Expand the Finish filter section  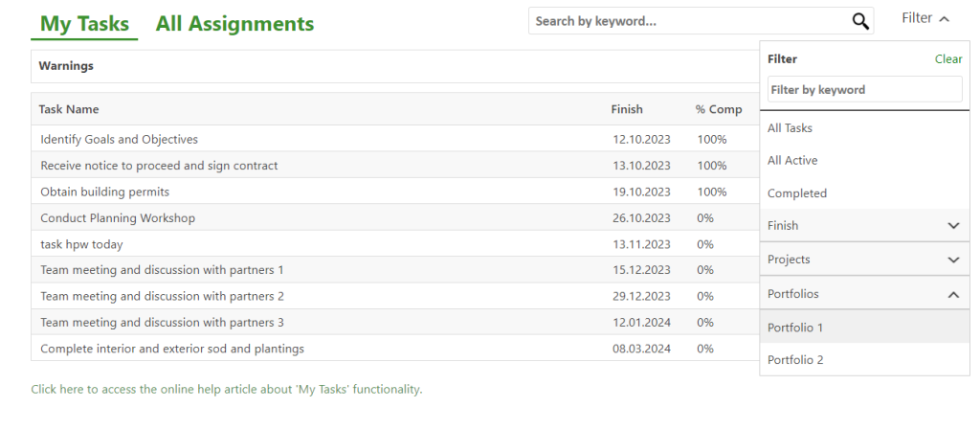pos(952,226)
